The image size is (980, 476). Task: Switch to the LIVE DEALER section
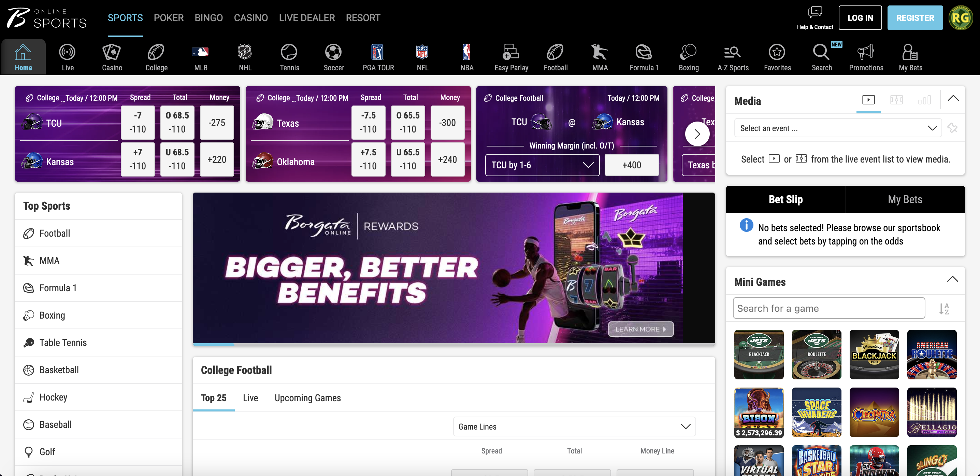pyautogui.click(x=307, y=18)
